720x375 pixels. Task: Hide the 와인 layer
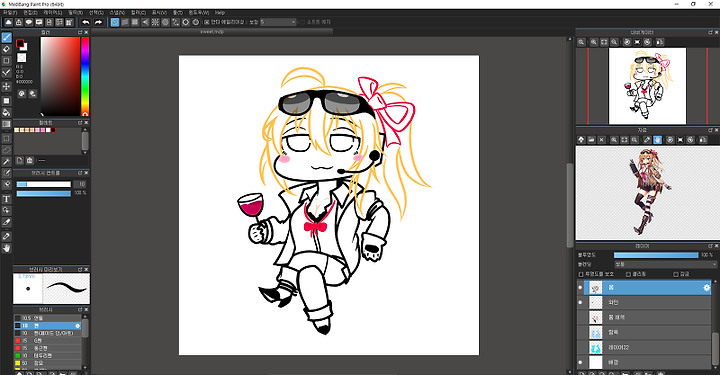pos(580,302)
